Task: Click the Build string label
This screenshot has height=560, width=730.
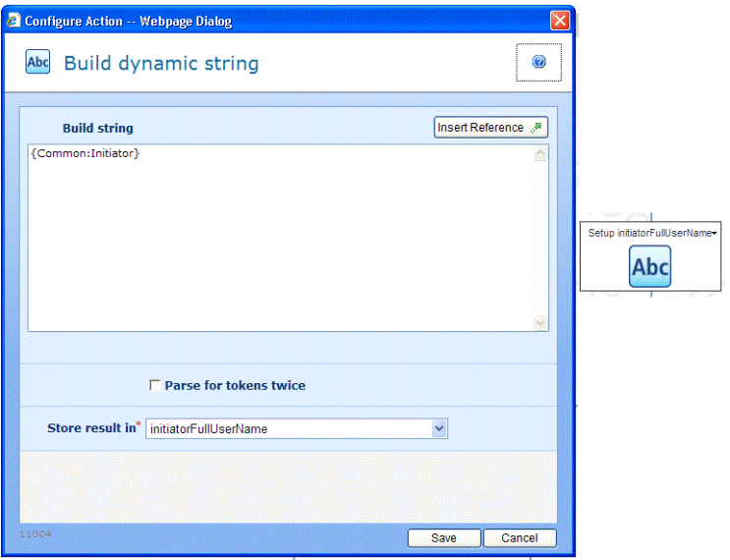Action: click(98, 128)
